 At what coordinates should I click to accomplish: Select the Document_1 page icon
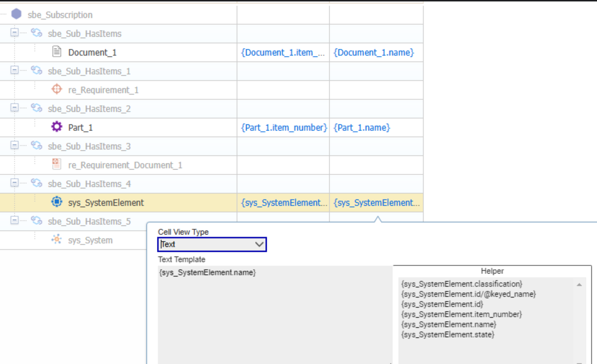coord(57,52)
